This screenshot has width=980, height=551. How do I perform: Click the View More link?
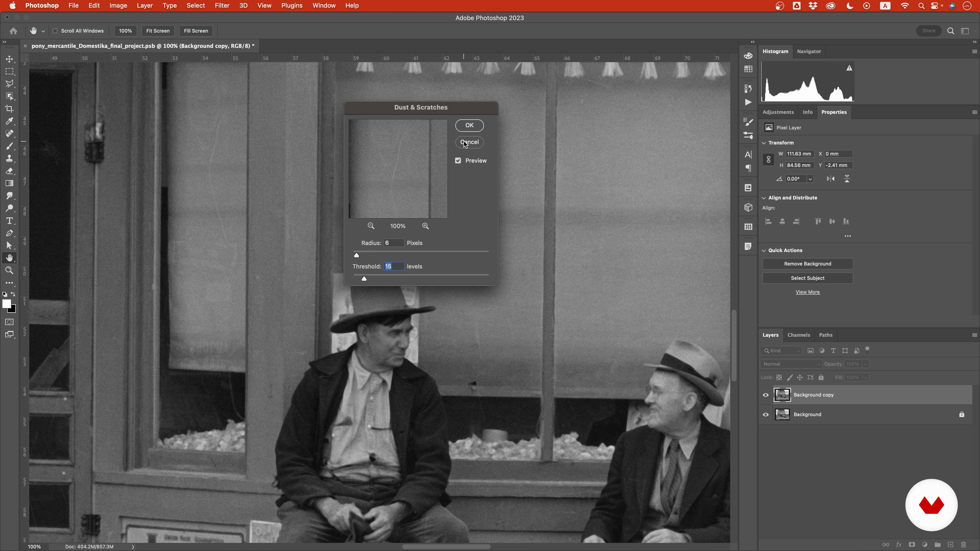pyautogui.click(x=807, y=292)
